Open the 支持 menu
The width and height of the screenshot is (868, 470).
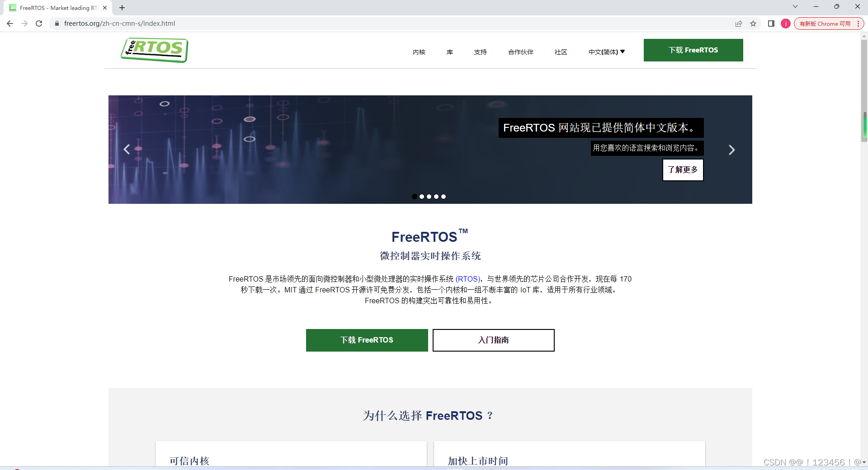[x=481, y=52]
